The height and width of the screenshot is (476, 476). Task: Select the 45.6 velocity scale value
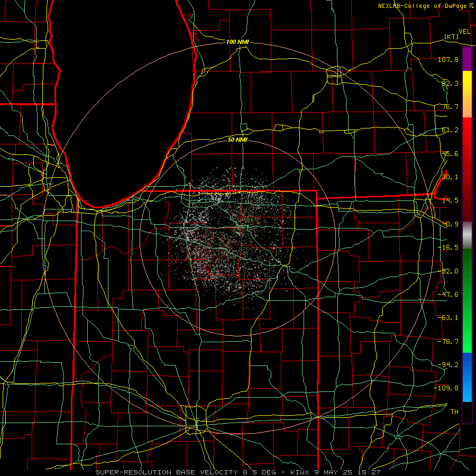pos(450,153)
